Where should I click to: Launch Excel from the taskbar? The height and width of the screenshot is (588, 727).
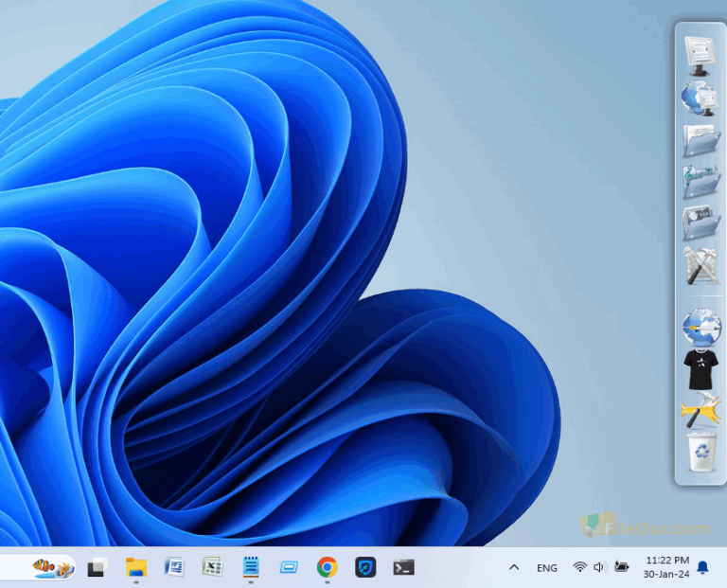click(x=212, y=567)
